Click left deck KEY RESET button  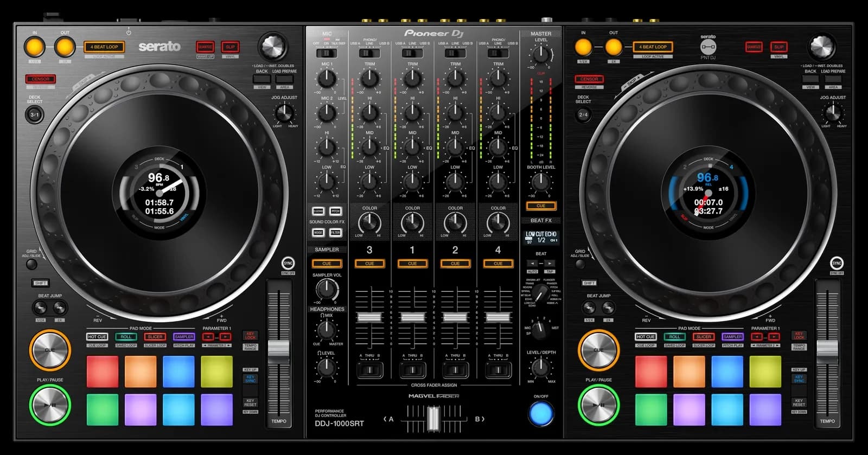coord(250,402)
